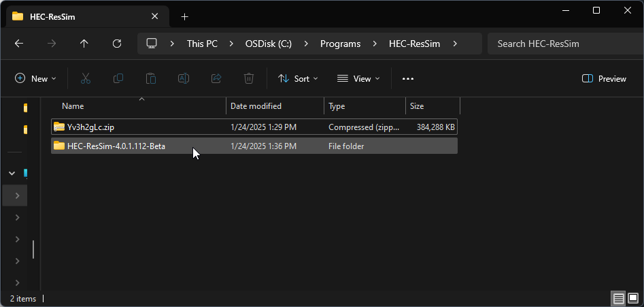Go back with the left arrow

tap(19, 44)
